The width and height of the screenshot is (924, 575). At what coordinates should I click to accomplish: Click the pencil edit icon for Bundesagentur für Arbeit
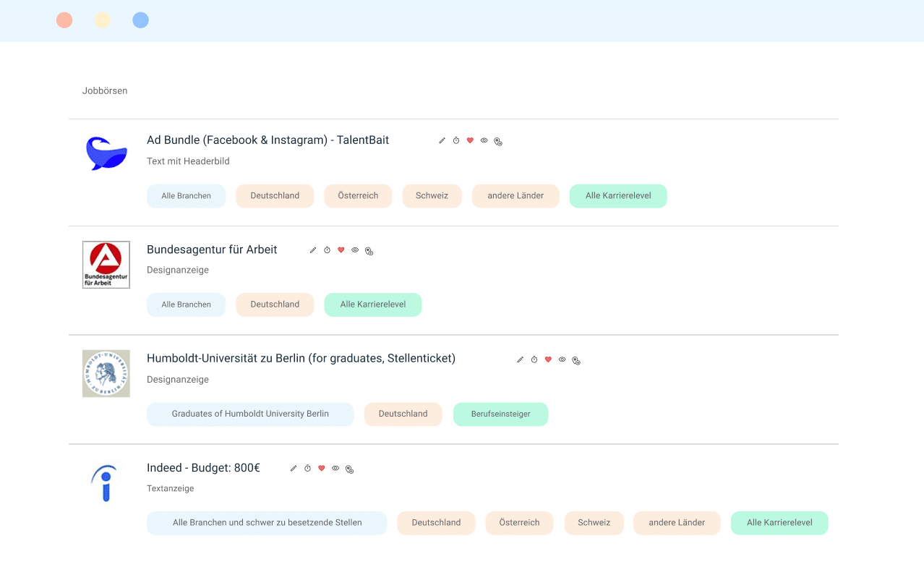click(x=313, y=250)
